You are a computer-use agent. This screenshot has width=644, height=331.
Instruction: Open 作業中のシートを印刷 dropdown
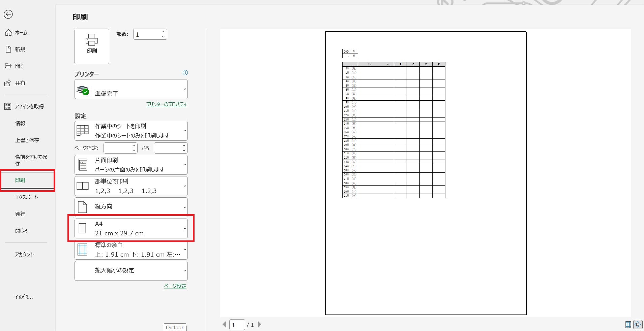tap(131, 131)
